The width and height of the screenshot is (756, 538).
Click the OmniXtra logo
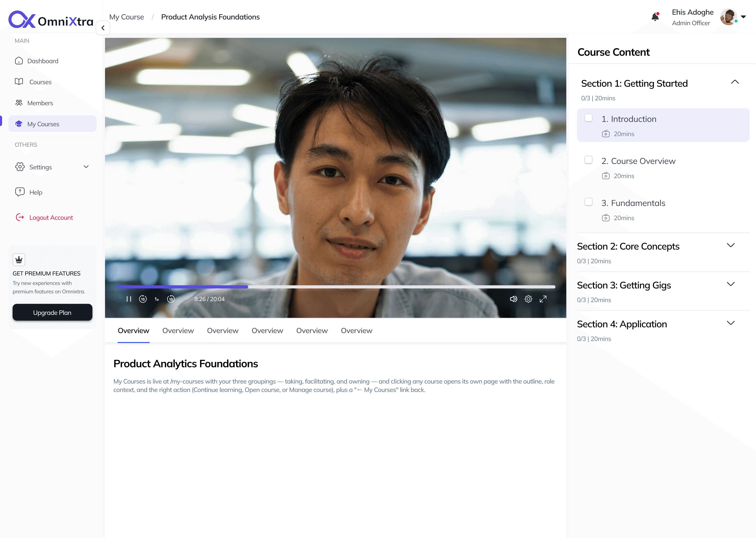coord(51,19)
